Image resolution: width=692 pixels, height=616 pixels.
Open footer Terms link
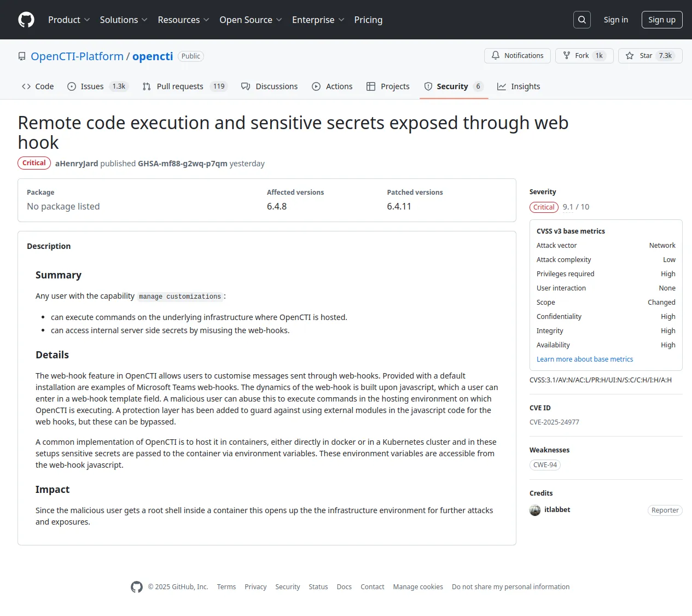coord(226,587)
